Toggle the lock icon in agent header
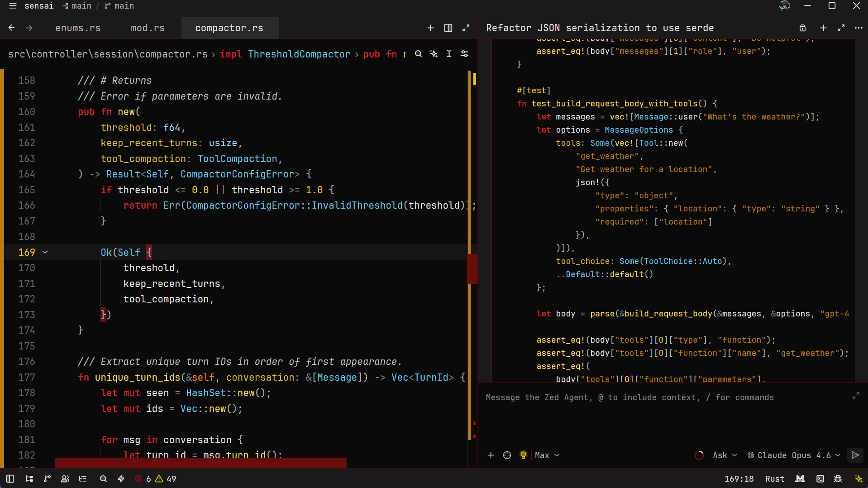This screenshot has height=488, width=868. (x=802, y=28)
